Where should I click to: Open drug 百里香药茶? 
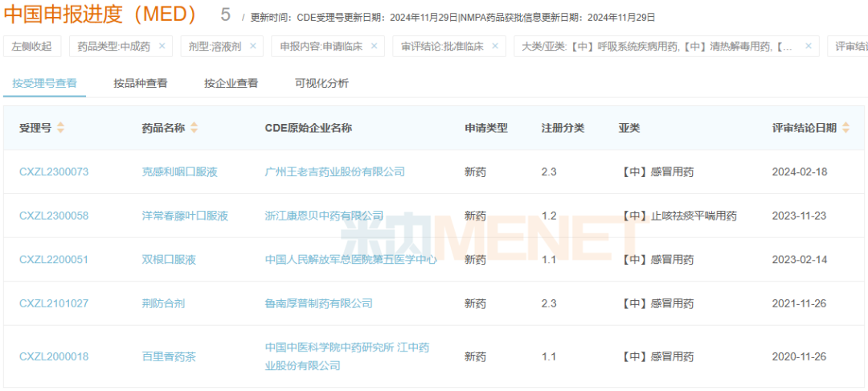point(169,356)
